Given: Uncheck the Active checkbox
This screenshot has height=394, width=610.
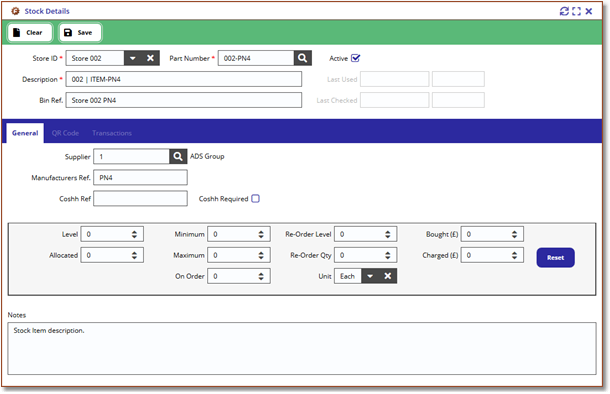Looking at the screenshot, I should 356,58.
